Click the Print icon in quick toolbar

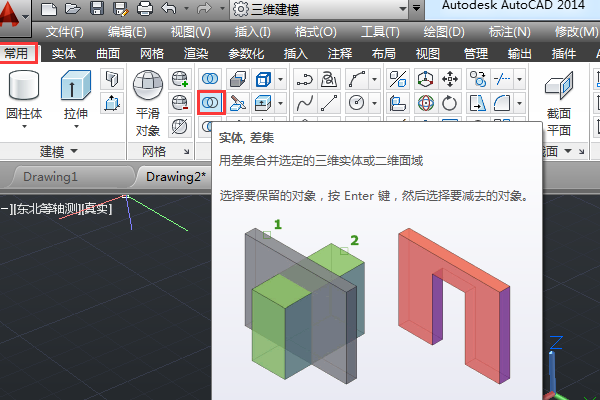(x=144, y=9)
